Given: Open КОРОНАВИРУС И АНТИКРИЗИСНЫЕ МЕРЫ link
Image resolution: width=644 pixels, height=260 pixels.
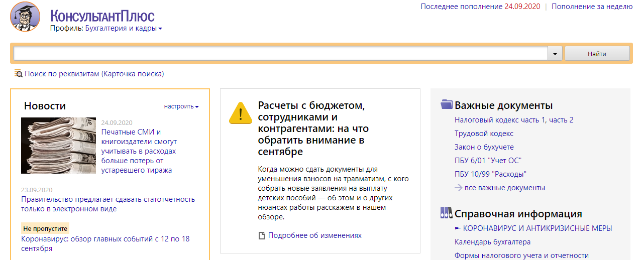Looking at the screenshot, I should (537, 228).
